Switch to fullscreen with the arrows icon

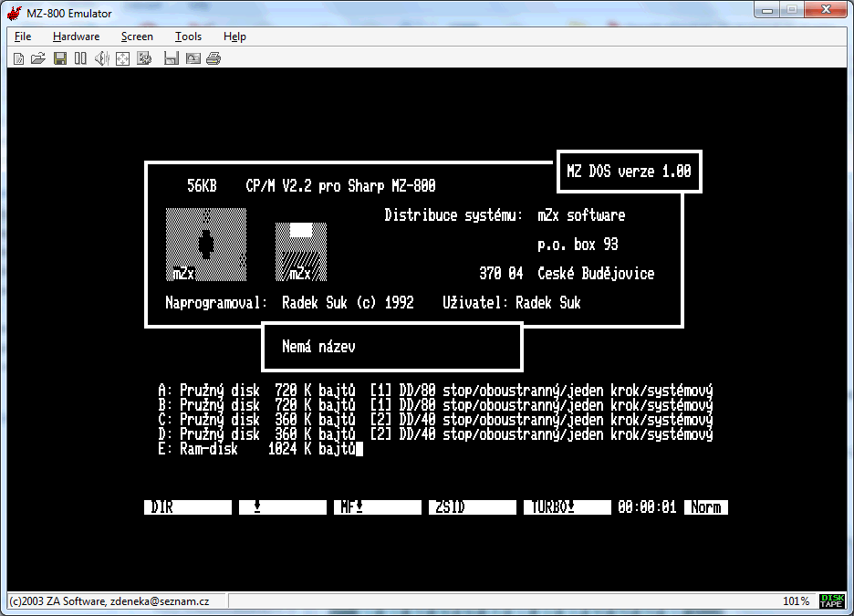point(123,58)
